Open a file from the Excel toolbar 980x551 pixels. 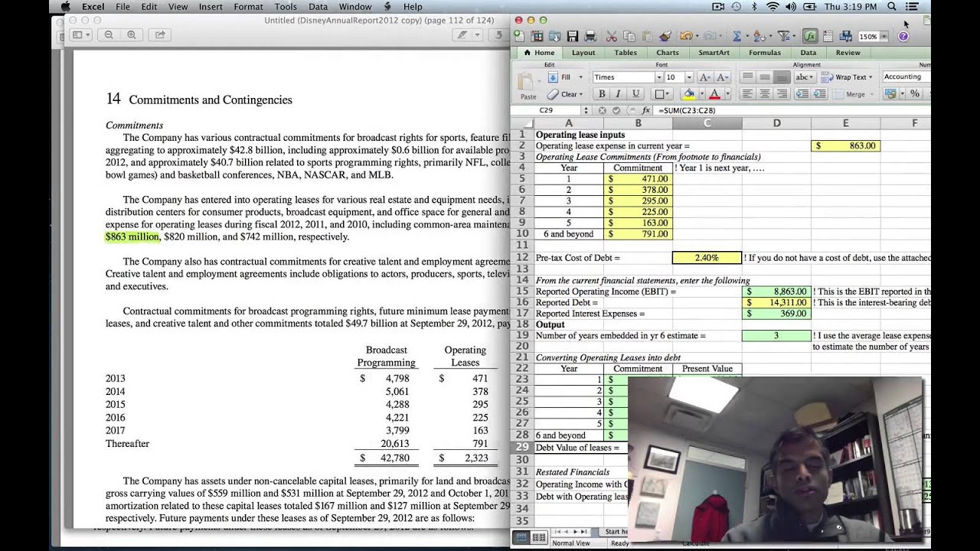tap(555, 36)
